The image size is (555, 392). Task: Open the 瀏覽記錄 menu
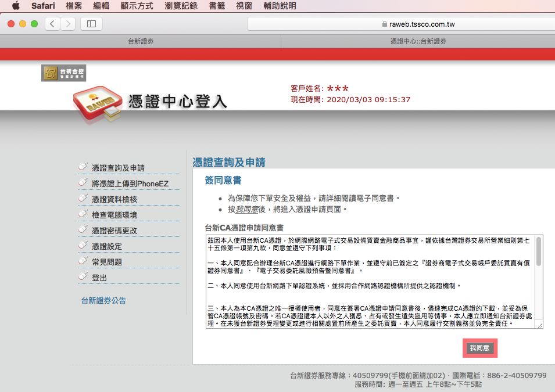point(181,6)
